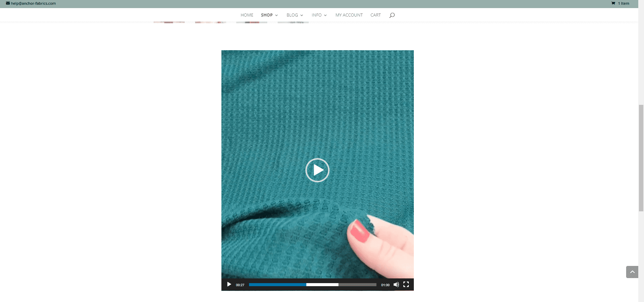Open the MY ACCOUNT menu item
Screen dimensions: 644x302
point(349,15)
